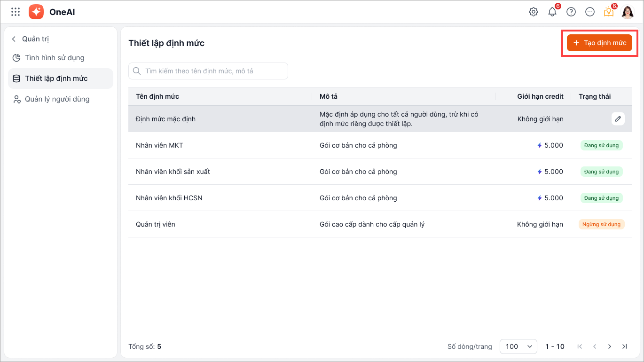Image resolution: width=644 pixels, height=362 pixels.
Task: Click the OneAI logo icon
Action: pyautogui.click(x=36, y=12)
